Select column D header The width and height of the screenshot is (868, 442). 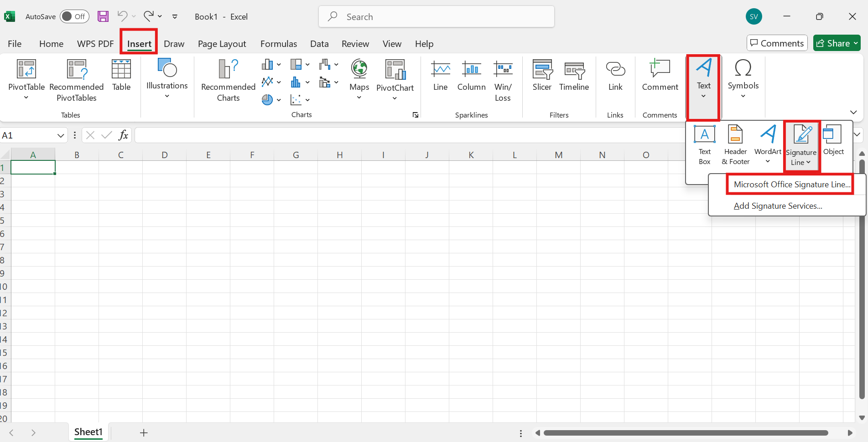click(x=164, y=155)
